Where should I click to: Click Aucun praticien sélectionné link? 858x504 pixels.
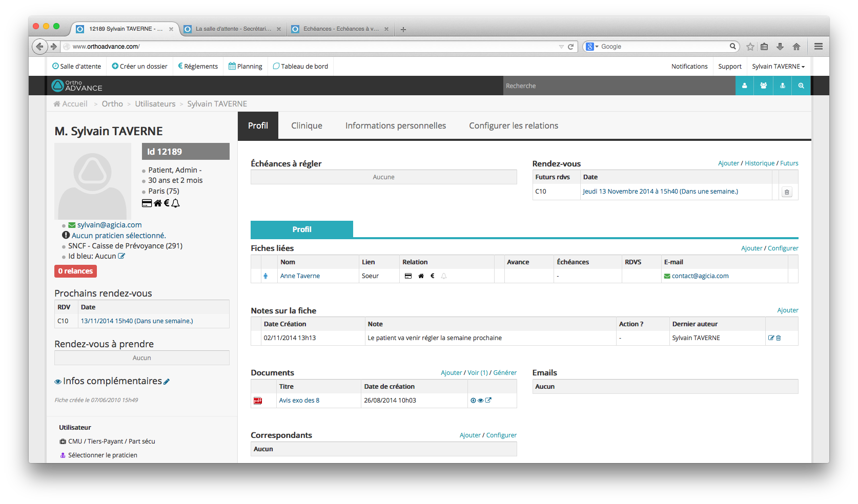[x=118, y=236]
